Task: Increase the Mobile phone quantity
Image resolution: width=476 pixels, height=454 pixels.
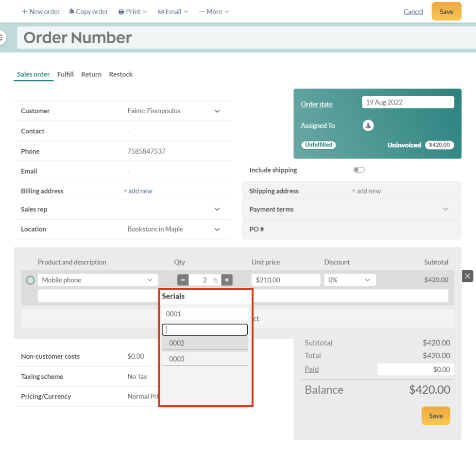Action: point(226,279)
